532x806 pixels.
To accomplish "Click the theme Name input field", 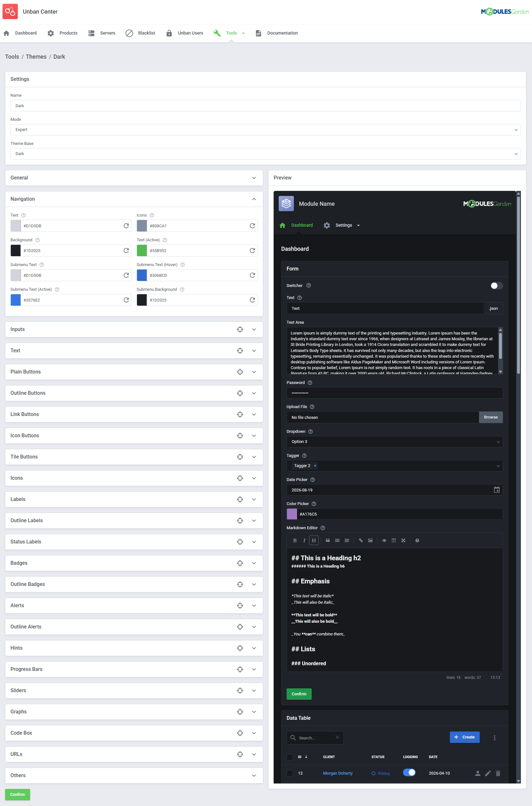I will pyautogui.click(x=265, y=106).
